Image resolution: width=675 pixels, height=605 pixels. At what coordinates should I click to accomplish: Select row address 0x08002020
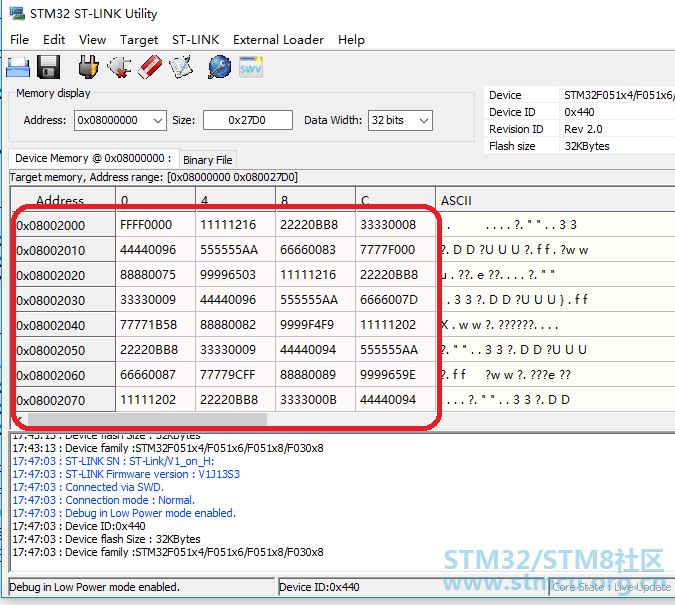coord(63,275)
